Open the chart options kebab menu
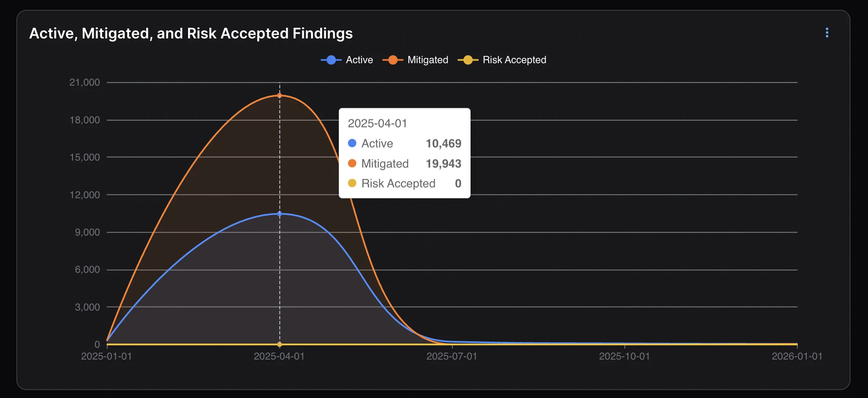Screen dimensions: 868x398 pos(827,33)
